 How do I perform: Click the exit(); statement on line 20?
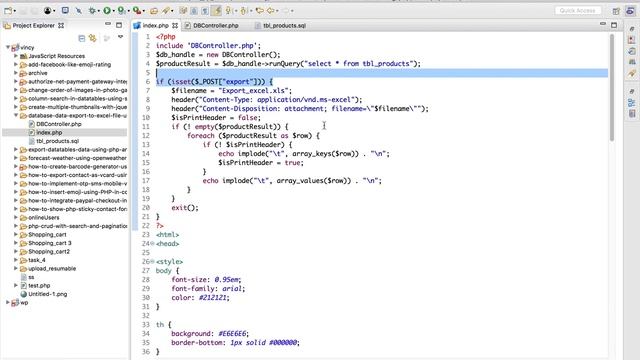185,208
